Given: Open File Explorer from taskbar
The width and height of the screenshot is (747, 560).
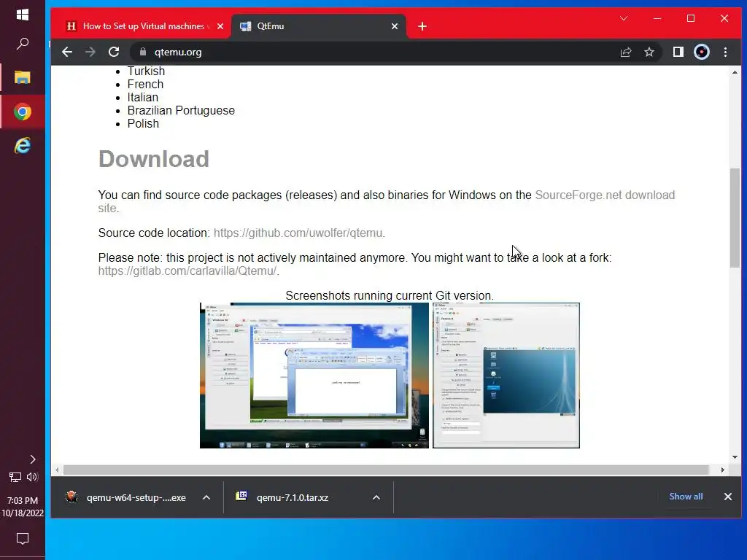Looking at the screenshot, I should [23, 77].
